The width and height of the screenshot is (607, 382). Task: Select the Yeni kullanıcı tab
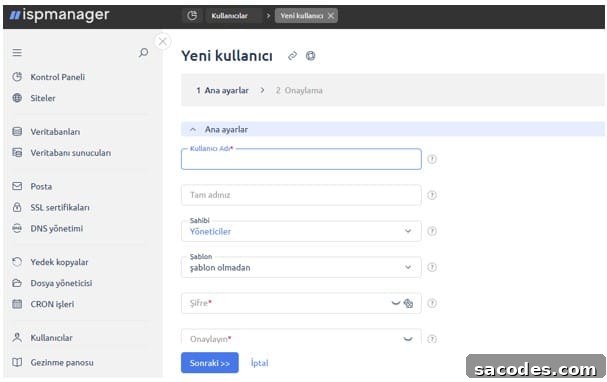coord(302,16)
